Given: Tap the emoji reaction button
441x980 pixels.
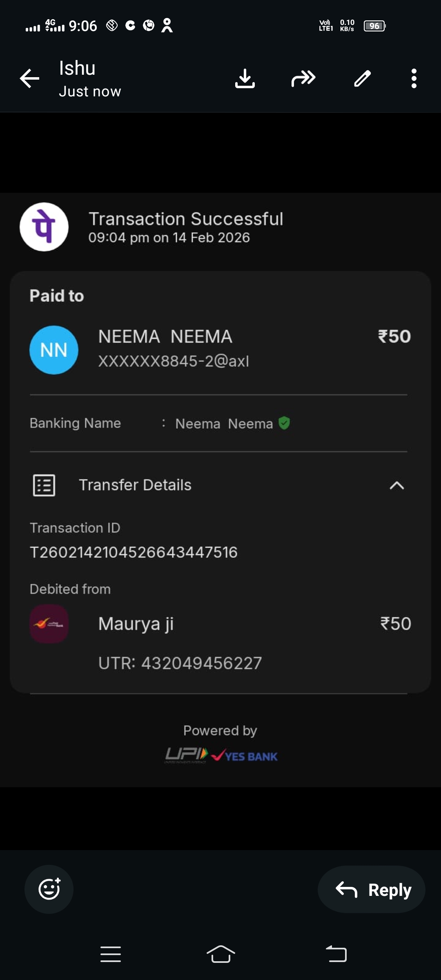Looking at the screenshot, I should coord(49,889).
